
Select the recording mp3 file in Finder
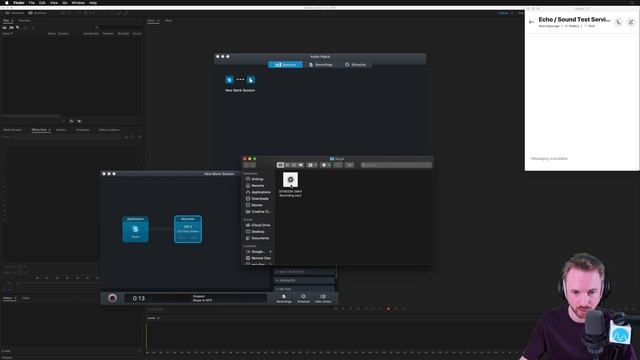[x=291, y=185]
